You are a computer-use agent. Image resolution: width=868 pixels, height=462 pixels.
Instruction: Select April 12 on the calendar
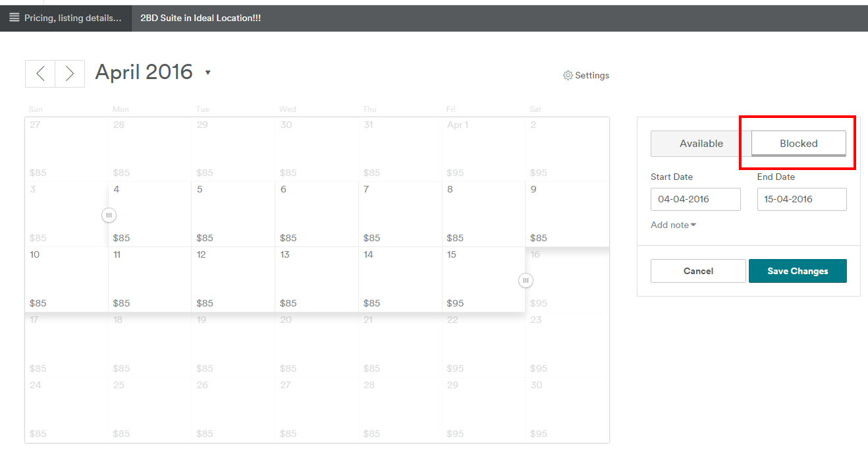point(233,279)
